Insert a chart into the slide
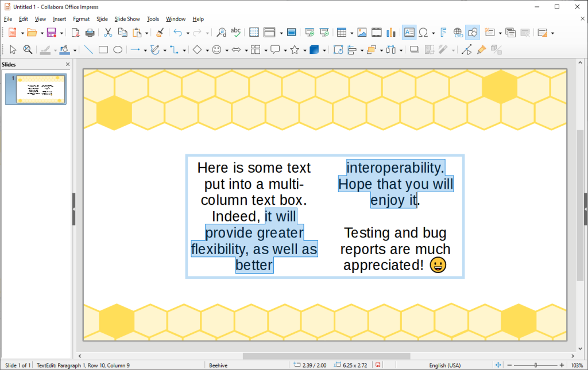Viewport: 588px width, 370px height. click(391, 32)
